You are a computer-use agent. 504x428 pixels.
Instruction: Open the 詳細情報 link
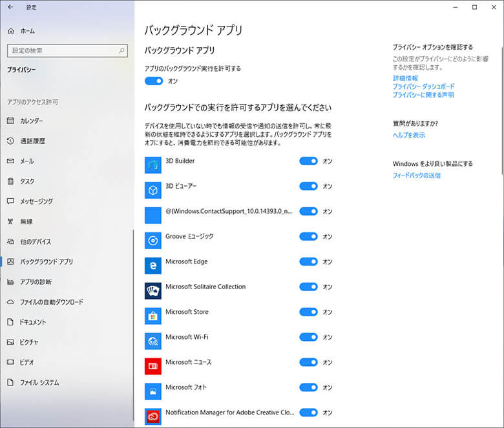click(405, 78)
